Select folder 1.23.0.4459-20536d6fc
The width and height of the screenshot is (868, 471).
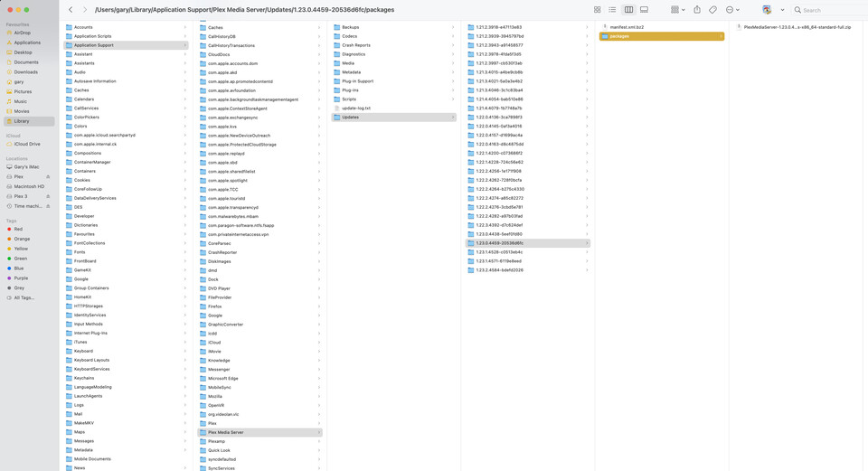[x=527, y=243]
